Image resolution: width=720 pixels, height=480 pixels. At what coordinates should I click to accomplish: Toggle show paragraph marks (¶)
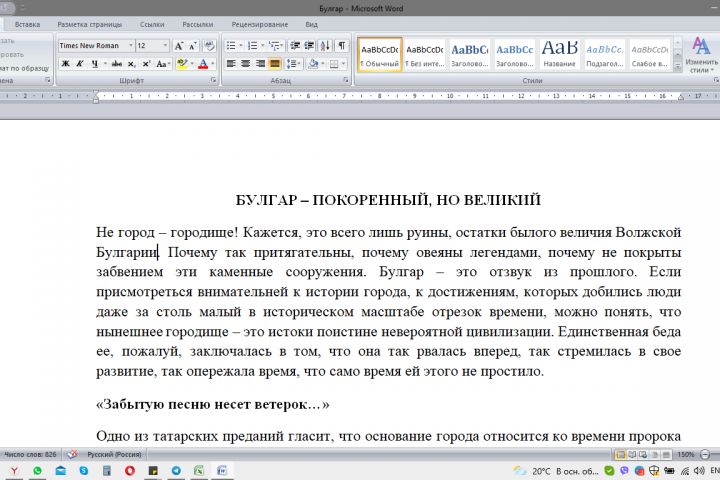click(x=342, y=45)
